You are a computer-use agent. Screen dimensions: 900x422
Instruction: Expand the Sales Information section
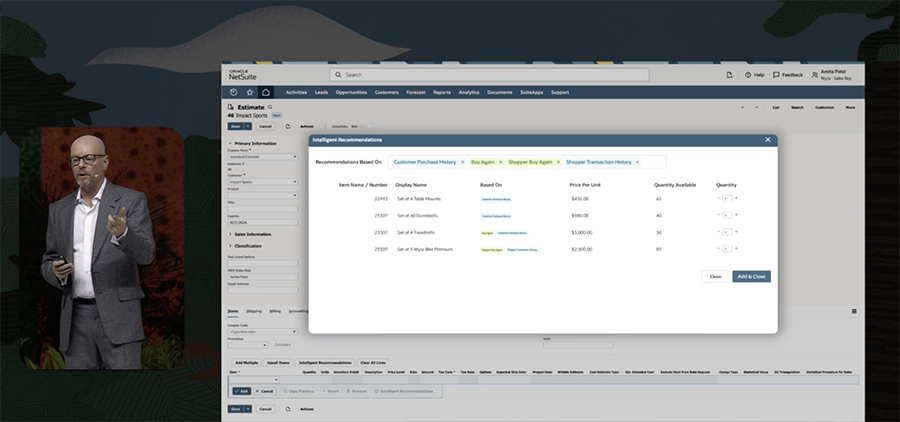click(x=230, y=234)
